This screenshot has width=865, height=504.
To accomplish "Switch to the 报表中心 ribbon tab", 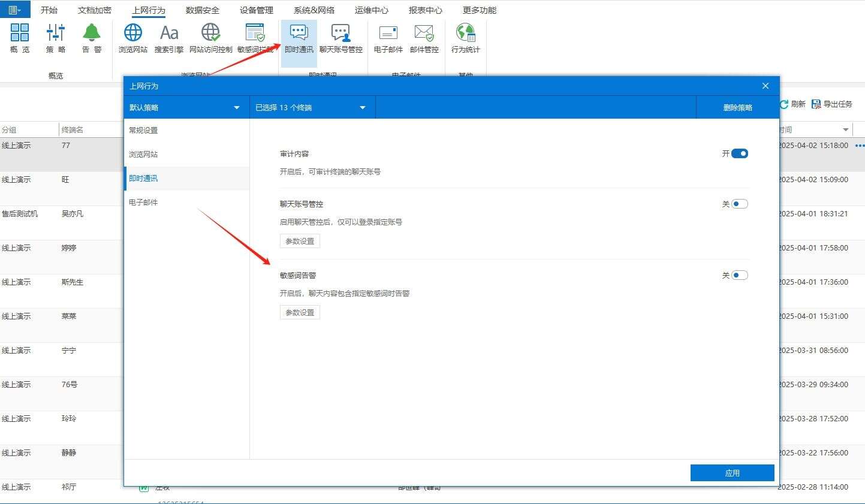I will tap(426, 10).
